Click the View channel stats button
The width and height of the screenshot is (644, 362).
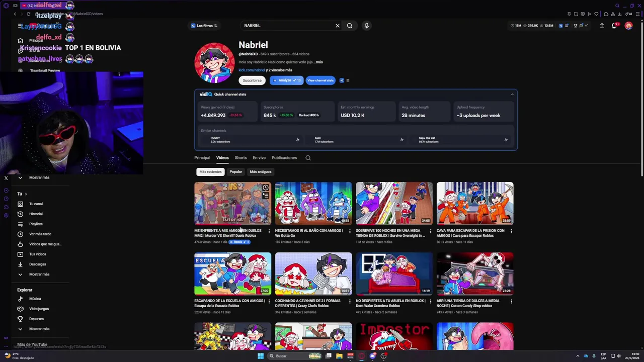(x=320, y=80)
